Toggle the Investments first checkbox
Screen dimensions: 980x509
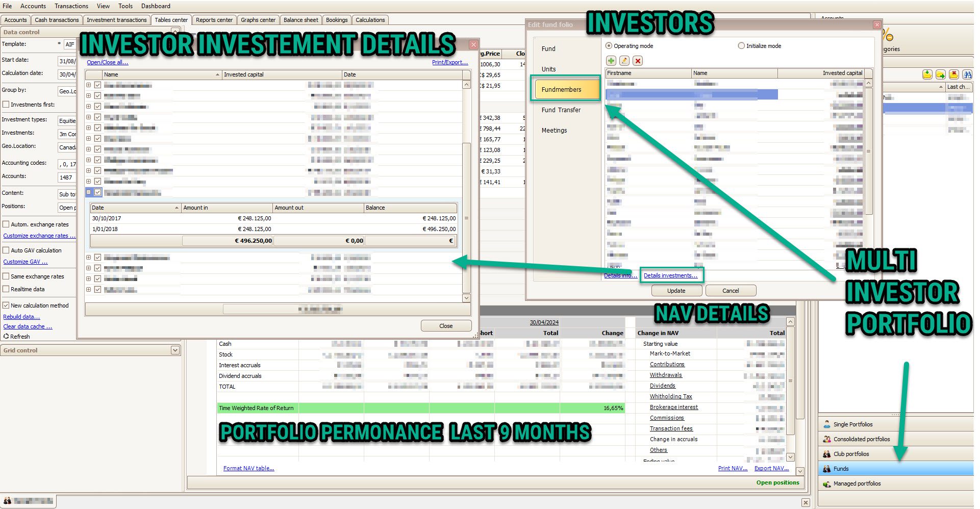[x=6, y=105]
